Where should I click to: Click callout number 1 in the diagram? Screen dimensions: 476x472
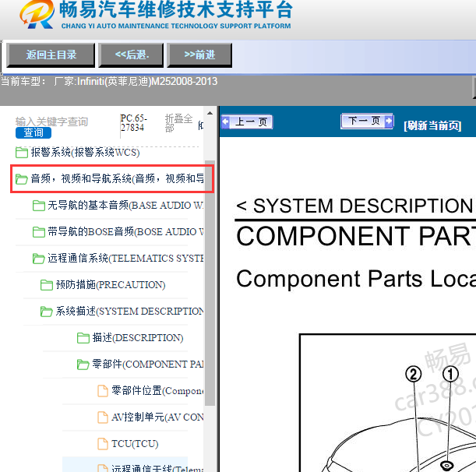point(450,374)
